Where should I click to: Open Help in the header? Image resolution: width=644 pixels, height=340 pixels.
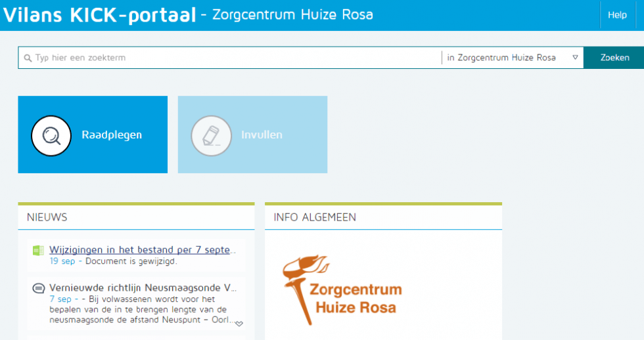pos(617,15)
